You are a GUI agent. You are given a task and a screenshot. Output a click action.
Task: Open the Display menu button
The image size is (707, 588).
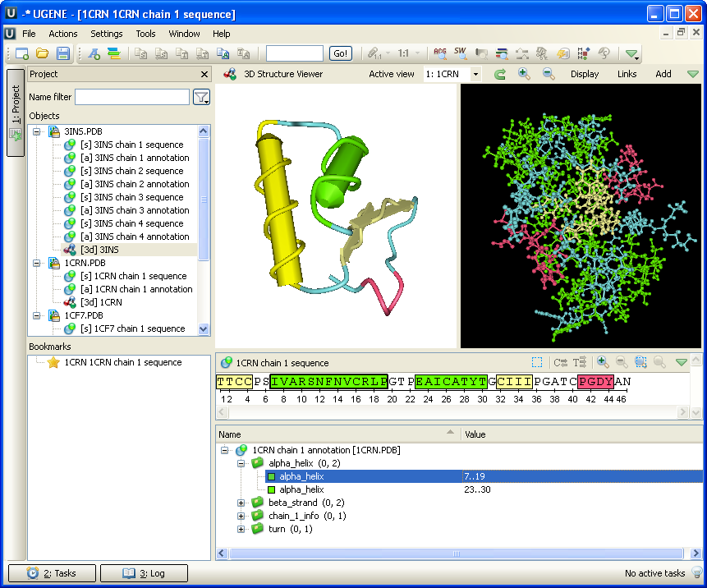click(x=585, y=74)
